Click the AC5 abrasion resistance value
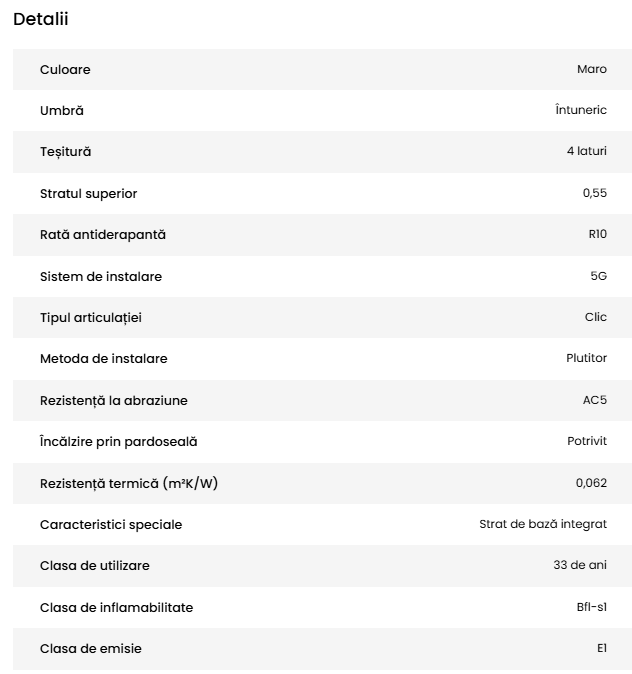632x674 pixels. tap(594, 401)
